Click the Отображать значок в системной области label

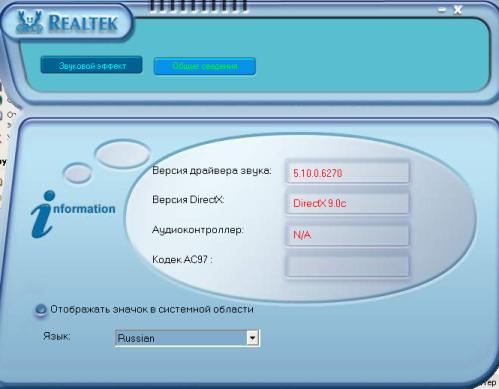point(152,309)
